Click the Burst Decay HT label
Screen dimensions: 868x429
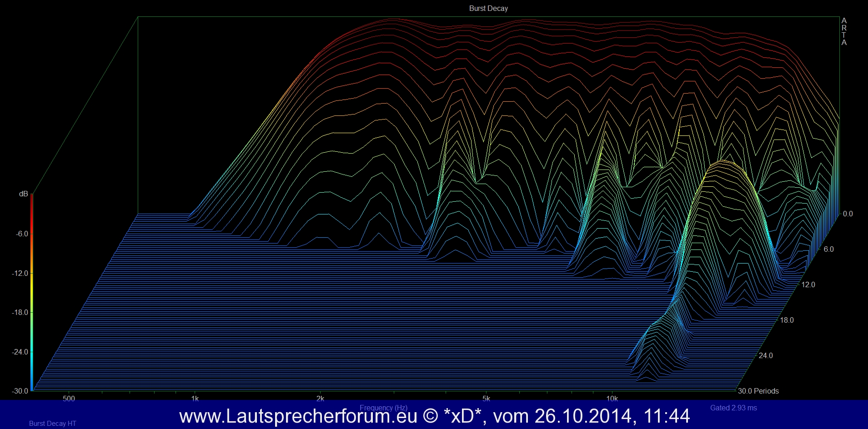[52, 423]
